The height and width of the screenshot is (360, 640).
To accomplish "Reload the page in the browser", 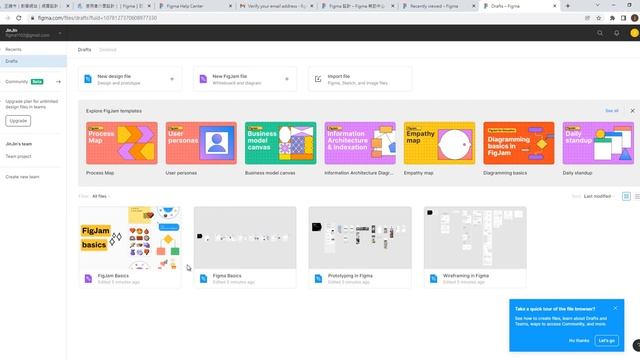I will point(19,18).
